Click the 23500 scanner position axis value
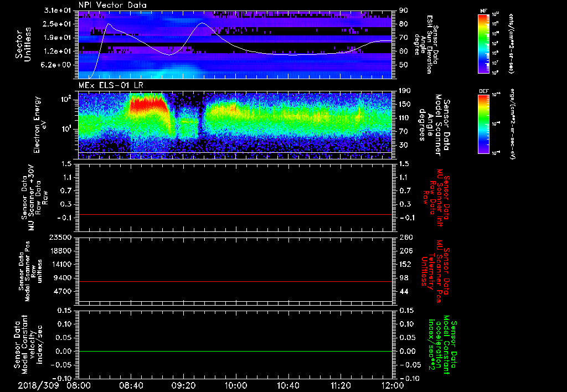 (x=60, y=237)
